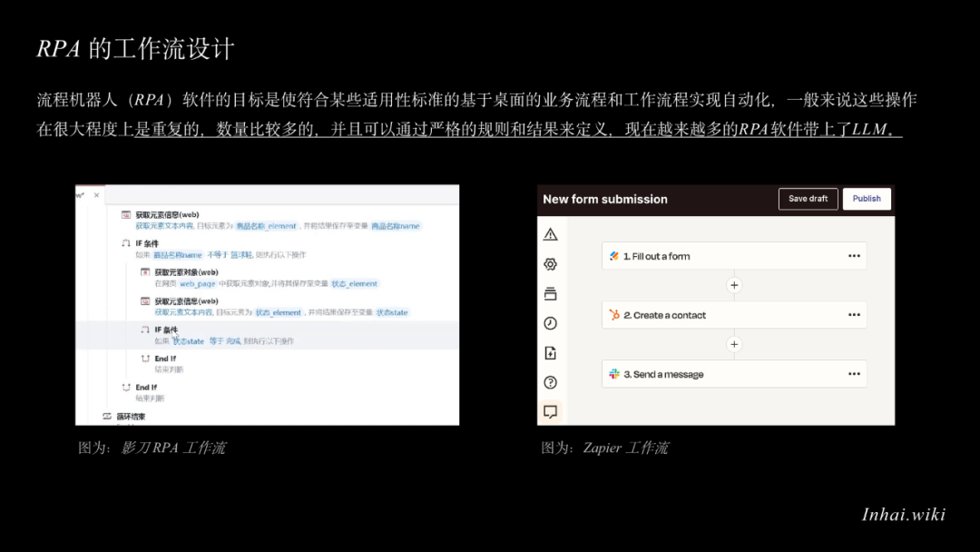
Task: Click the 'New form submission' title
Action: pyautogui.click(x=605, y=199)
